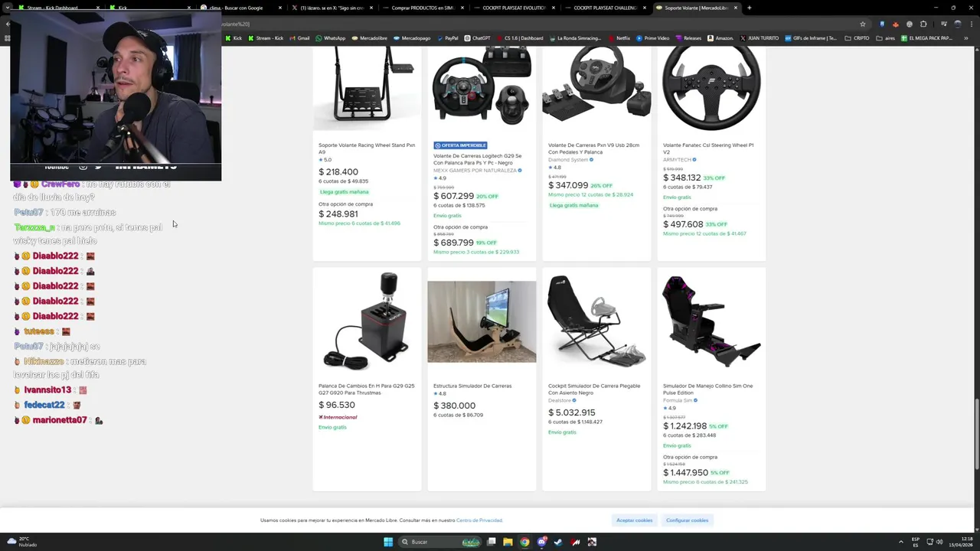The image size is (980, 551).
Task: Open the Prime Video bookmark
Action: 652,38
